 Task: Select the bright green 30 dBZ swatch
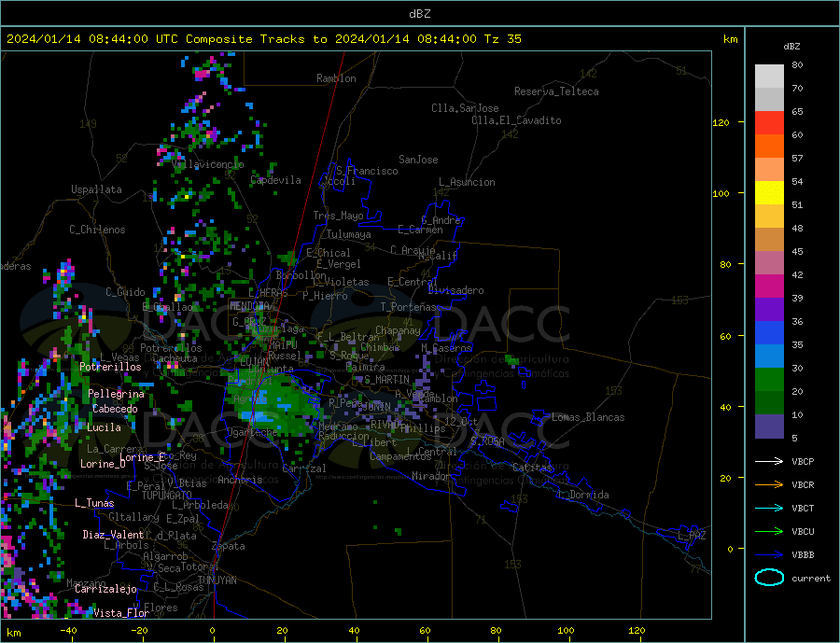point(769,380)
